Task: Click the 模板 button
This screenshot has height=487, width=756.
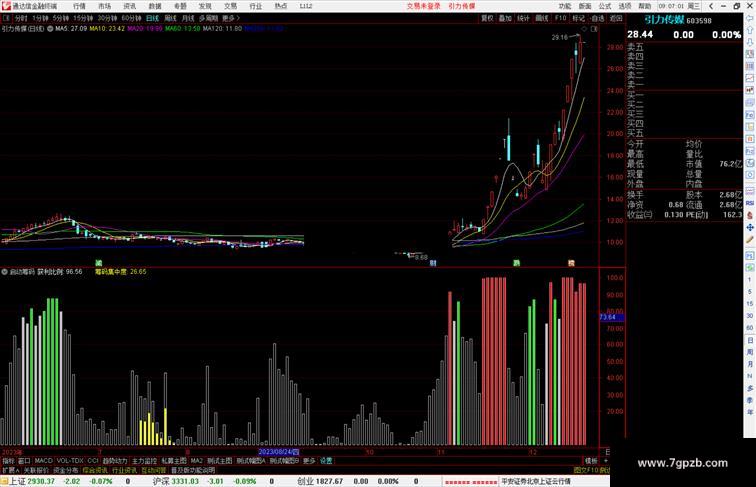Action: pos(591,461)
